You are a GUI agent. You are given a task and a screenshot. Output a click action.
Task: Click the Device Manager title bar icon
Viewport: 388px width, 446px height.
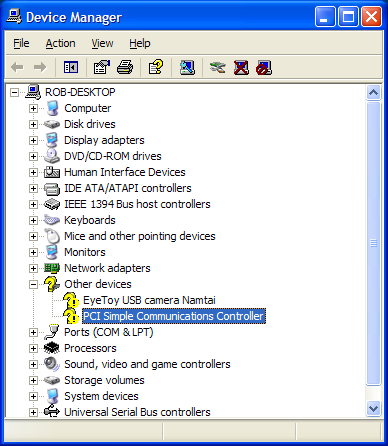[14, 17]
